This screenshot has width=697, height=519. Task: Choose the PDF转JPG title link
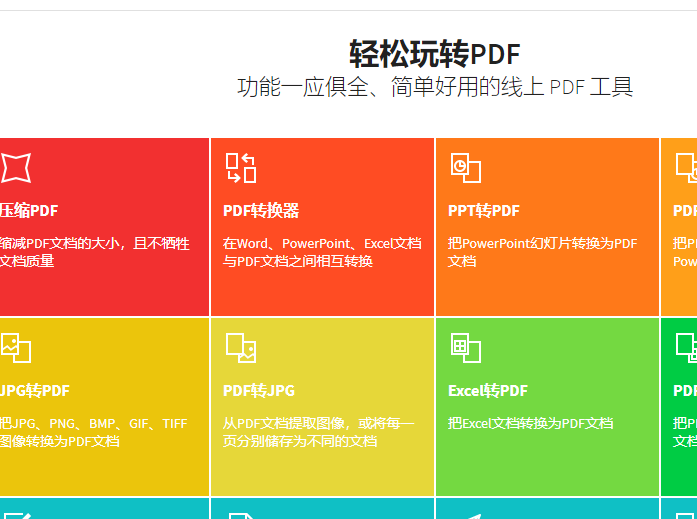click(x=258, y=391)
